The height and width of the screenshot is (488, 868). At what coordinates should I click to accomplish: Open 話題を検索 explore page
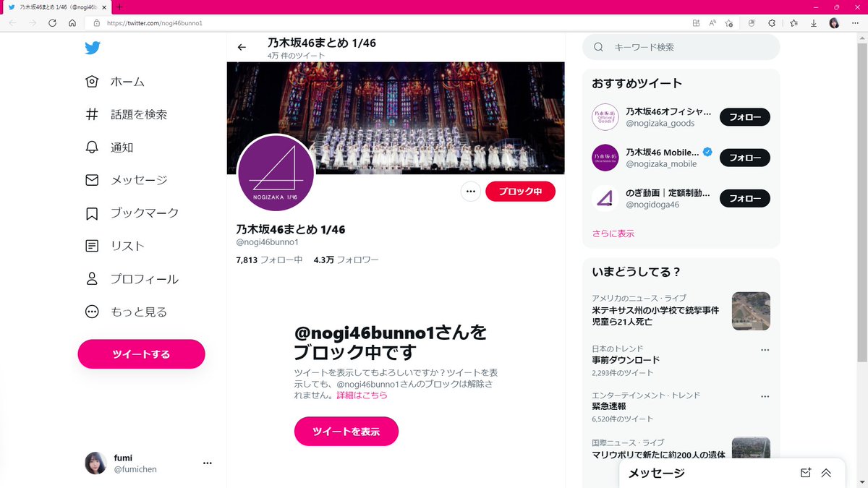pos(127,114)
